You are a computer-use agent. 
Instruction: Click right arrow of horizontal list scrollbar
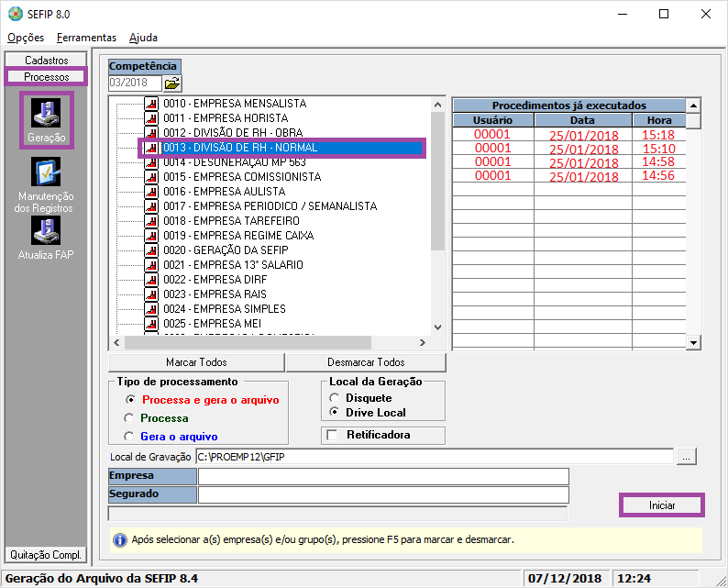click(x=422, y=343)
